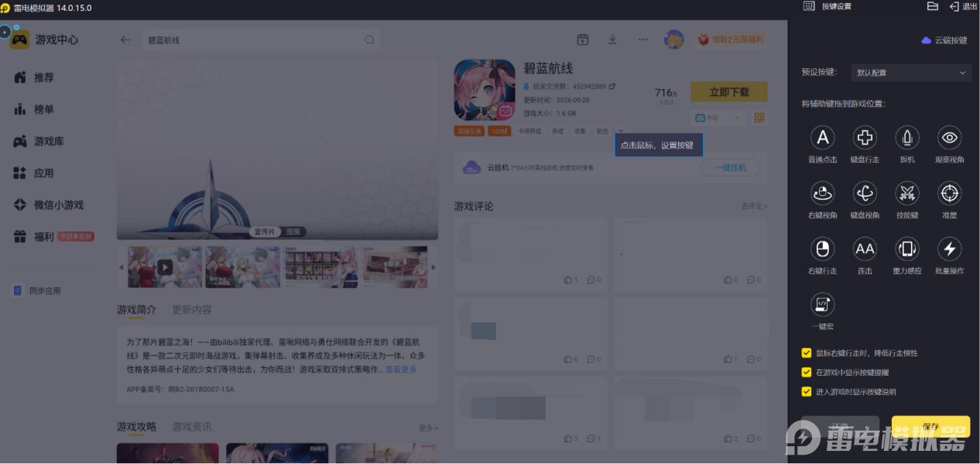Open the 预设按键 默认配置 dropdown
Image resolution: width=980 pixels, height=464 pixels.
pyautogui.click(x=911, y=73)
